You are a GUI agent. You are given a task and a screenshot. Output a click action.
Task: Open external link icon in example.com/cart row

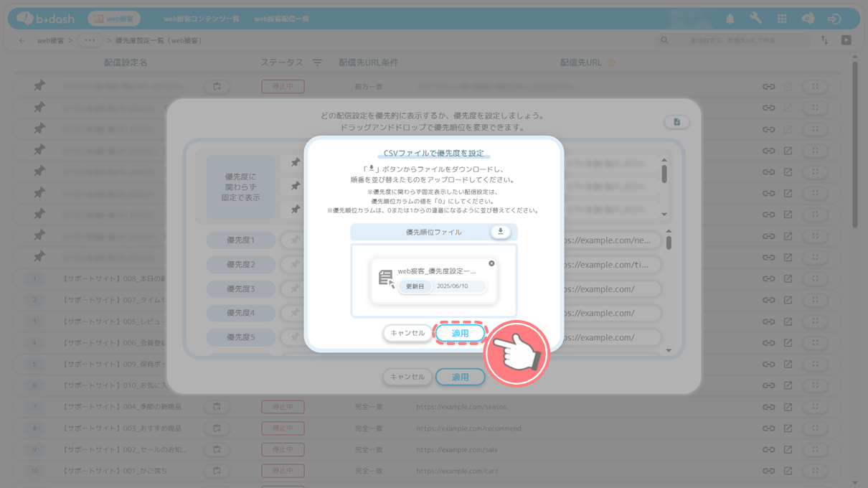[788, 471]
